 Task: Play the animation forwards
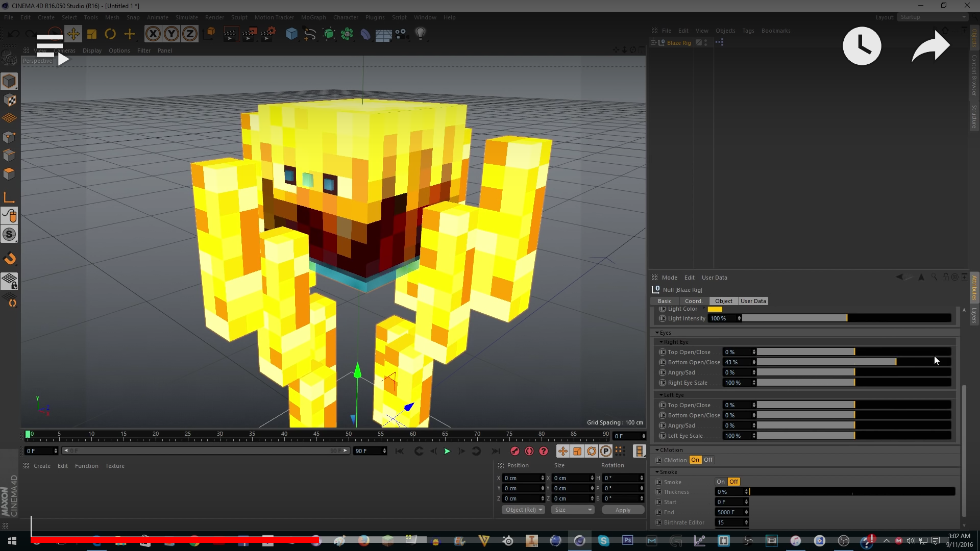[447, 451]
